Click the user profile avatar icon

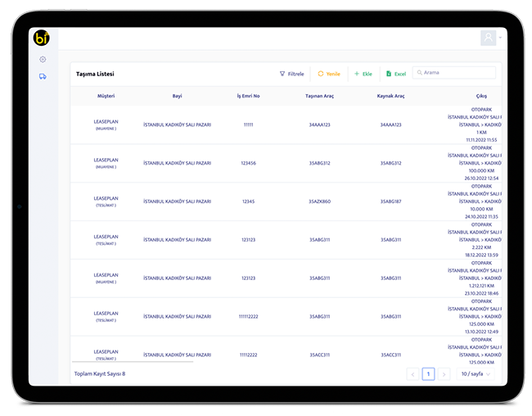pyautogui.click(x=489, y=38)
